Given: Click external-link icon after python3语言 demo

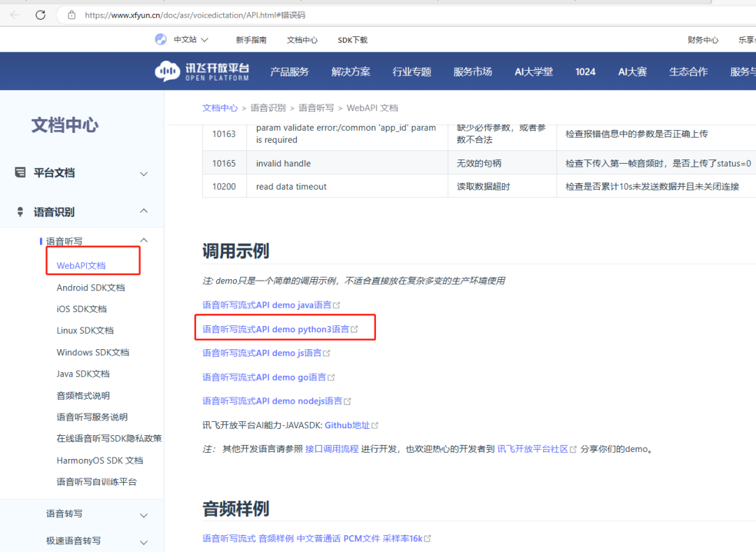Looking at the screenshot, I should tap(354, 329).
